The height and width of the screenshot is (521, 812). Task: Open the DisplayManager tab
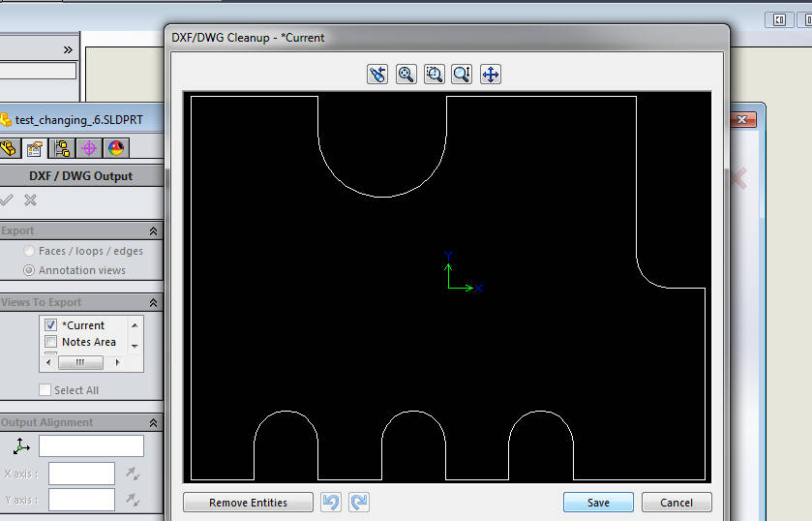pyautogui.click(x=116, y=148)
